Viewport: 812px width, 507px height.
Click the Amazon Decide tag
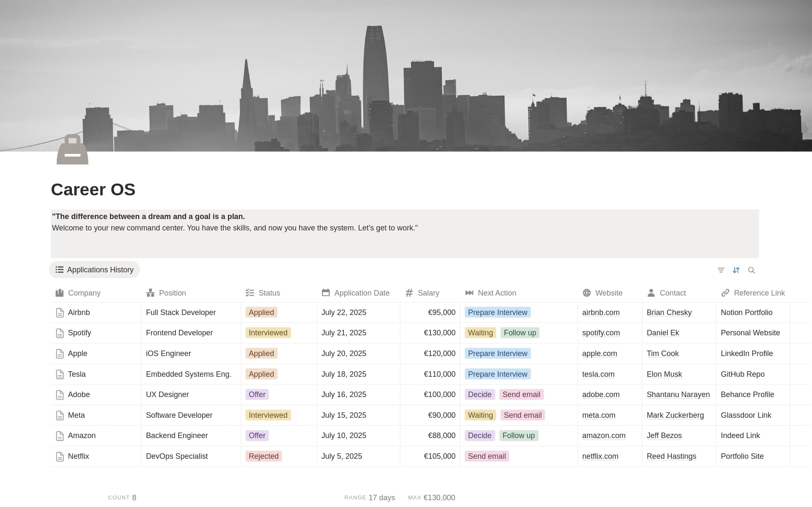pos(480,436)
